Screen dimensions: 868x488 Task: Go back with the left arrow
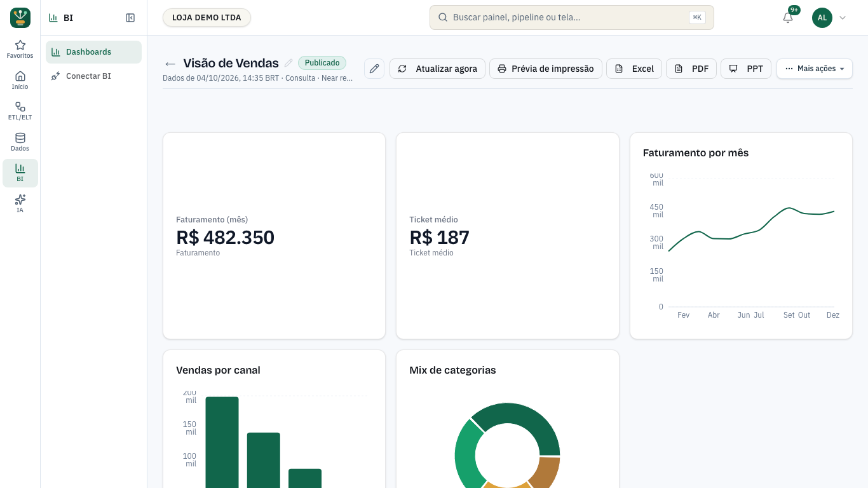(170, 64)
